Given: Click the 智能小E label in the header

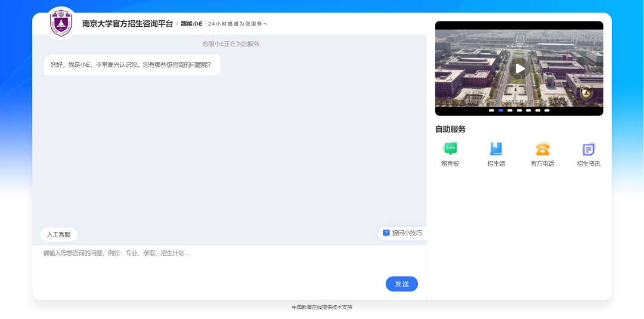Looking at the screenshot, I should point(191,24).
